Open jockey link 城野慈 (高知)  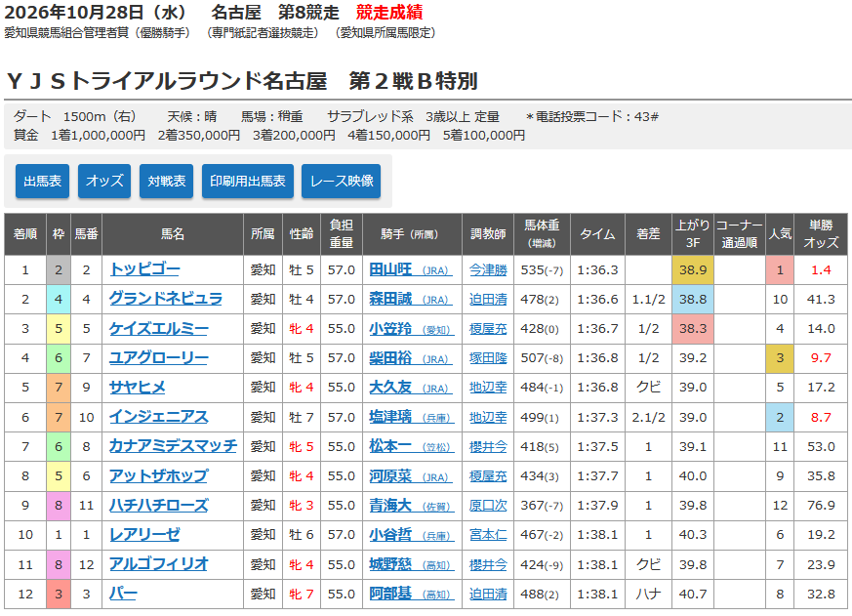click(x=411, y=564)
